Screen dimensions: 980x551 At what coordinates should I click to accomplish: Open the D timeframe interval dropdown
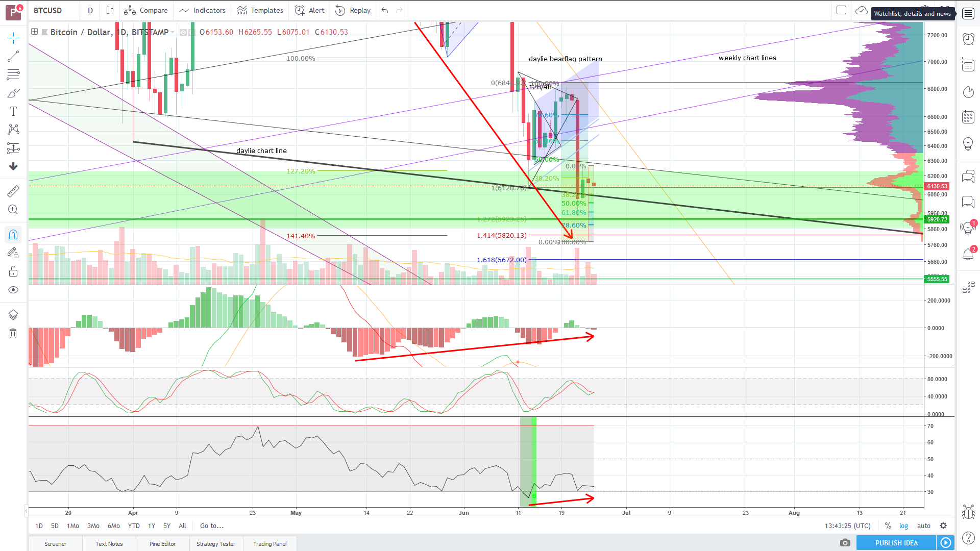pos(90,10)
